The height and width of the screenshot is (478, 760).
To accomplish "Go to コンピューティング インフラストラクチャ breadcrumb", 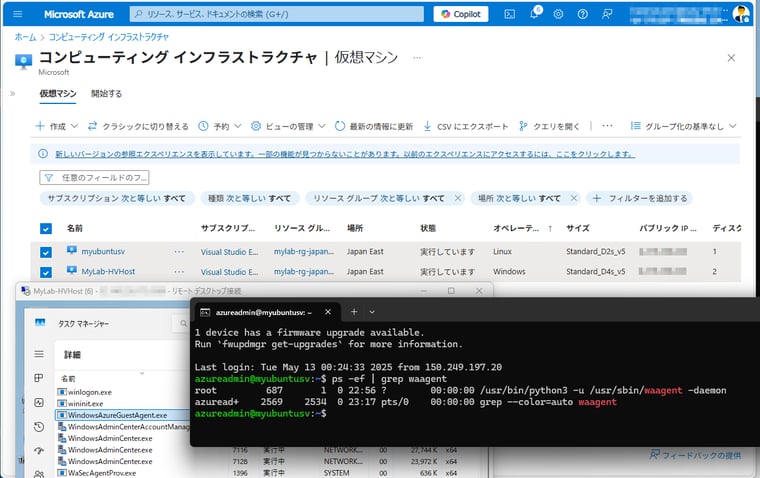I will coord(109,37).
